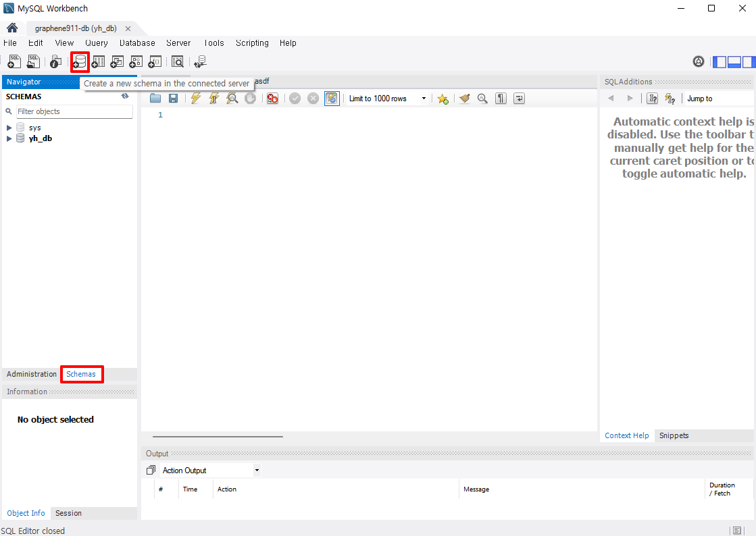Search table data icon in main toolbar
The image size is (756, 536).
pyautogui.click(x=178, y=61)
